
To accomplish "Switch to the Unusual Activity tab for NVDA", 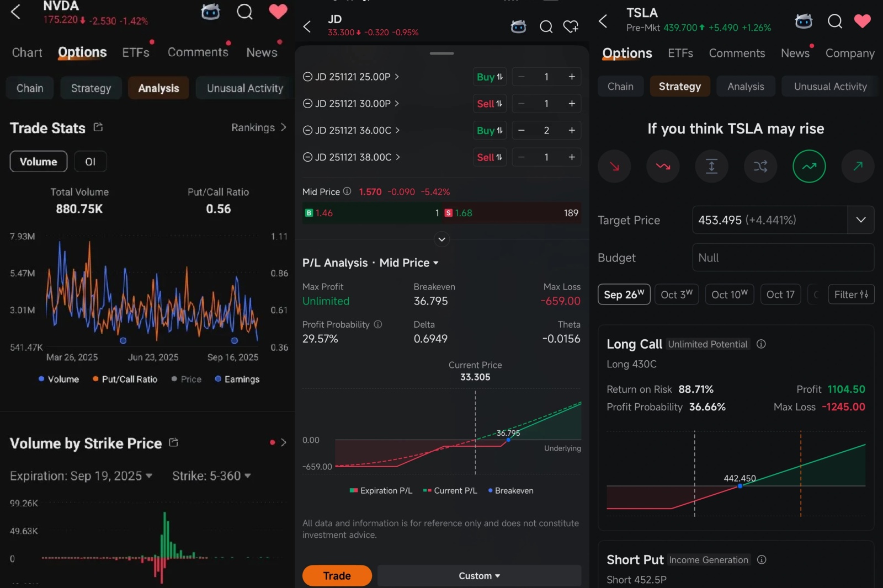I will tap(244, 88).
